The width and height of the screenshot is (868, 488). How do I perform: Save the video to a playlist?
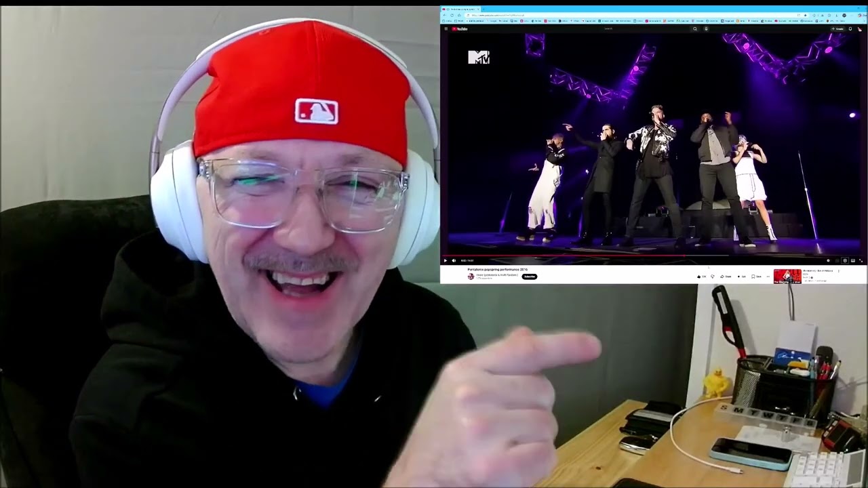(x=755, y=277)
